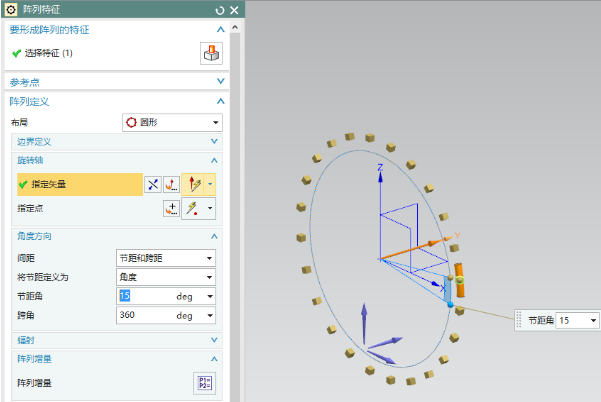
Task: Reset the Pattern Feature dialog
Action: click(220, 10)
